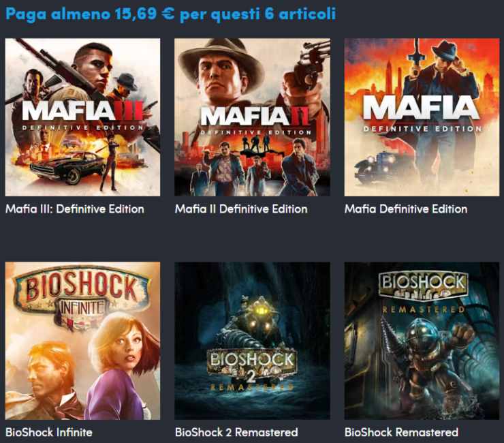
Task: Click the MAFIA II logo on cover
Action: tap(255, 116)
